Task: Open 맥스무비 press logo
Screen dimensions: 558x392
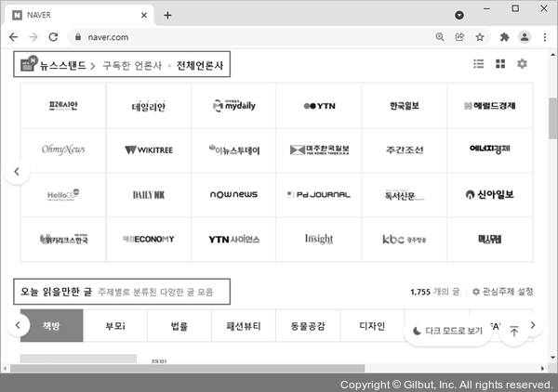Action: point(490,239)
